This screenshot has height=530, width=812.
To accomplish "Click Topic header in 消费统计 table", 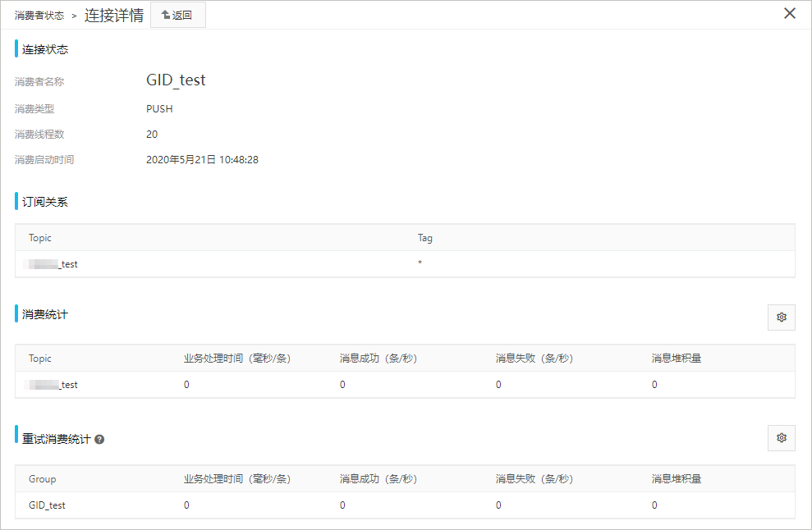I will click(x=40, y=359).
